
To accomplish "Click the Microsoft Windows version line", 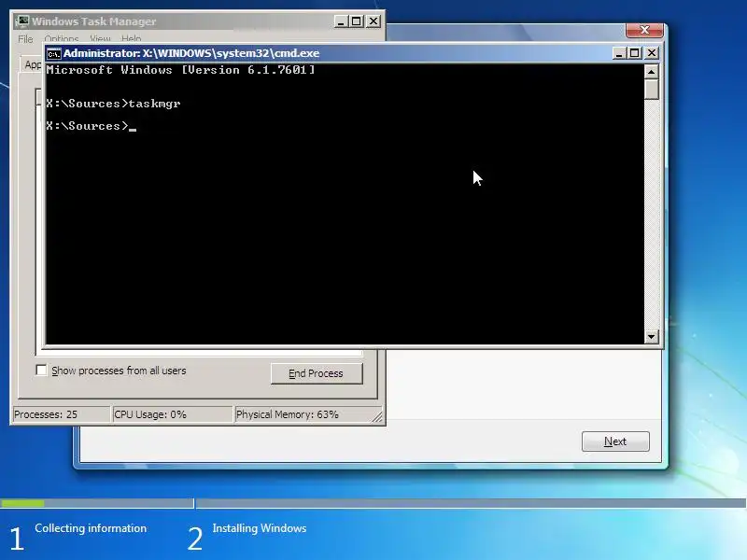I will (x=180, y=70).
